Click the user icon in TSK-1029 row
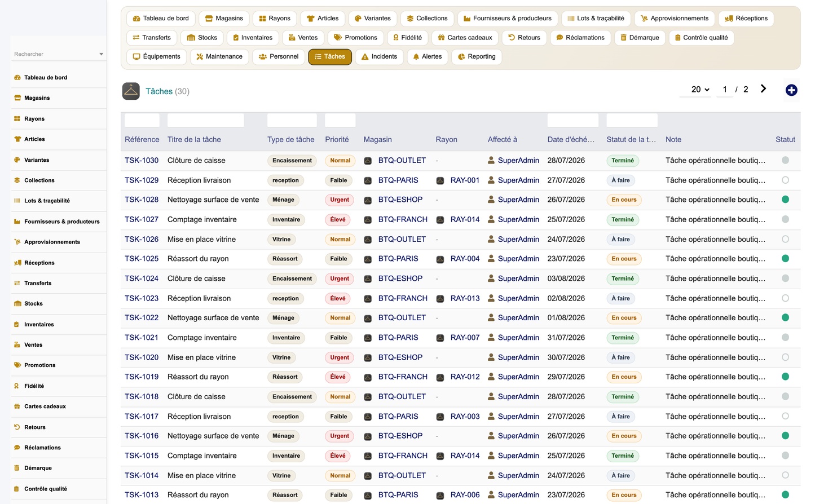Image resolution: width=815 pixels, height=504 pixels. (x=491, y=180)
